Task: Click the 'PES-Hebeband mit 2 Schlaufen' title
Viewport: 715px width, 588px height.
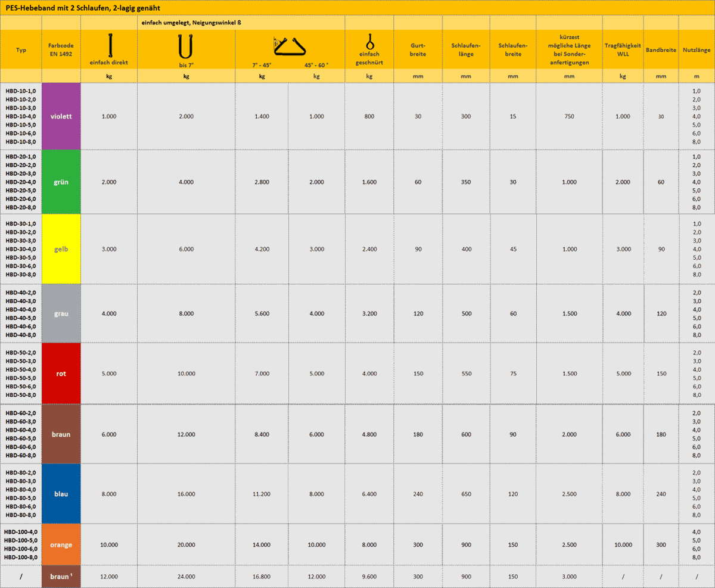Action: point(83,8)
